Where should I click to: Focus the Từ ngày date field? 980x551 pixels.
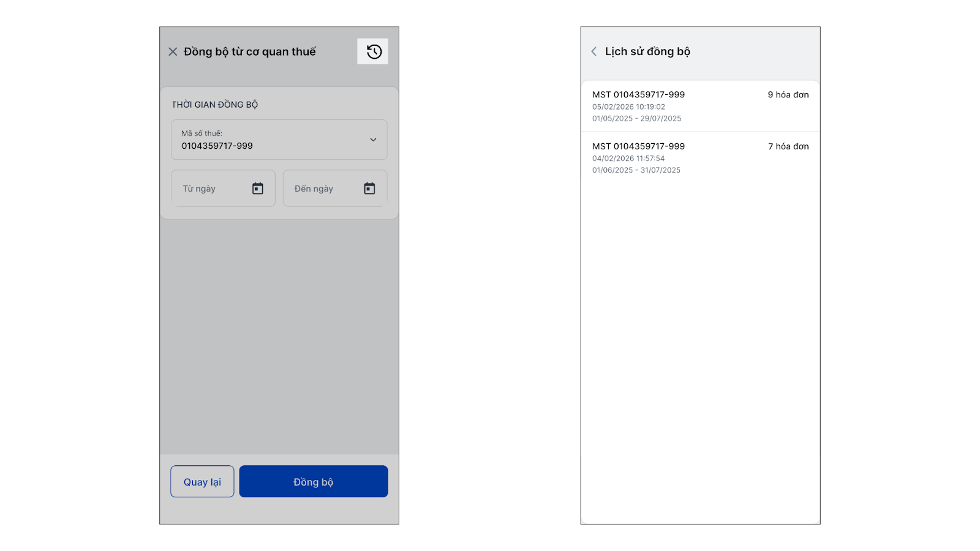point(211,189)
